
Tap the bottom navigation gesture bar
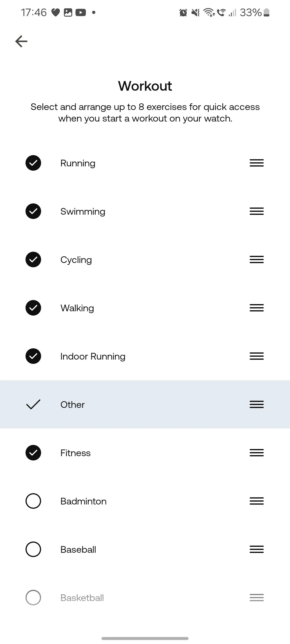point(145,638)
